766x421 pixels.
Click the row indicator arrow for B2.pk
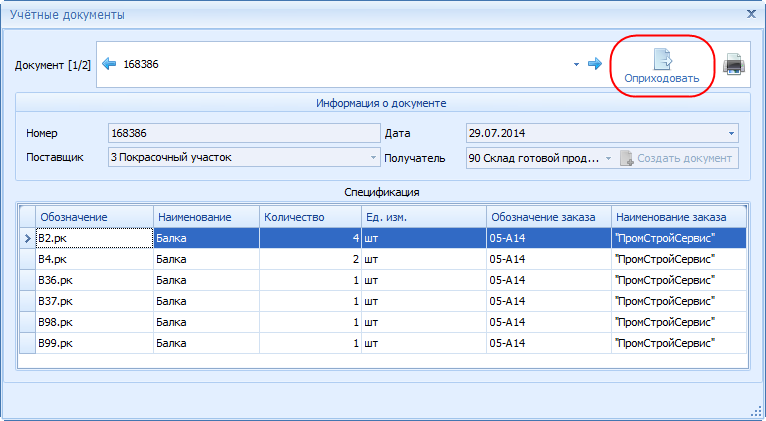26,238
